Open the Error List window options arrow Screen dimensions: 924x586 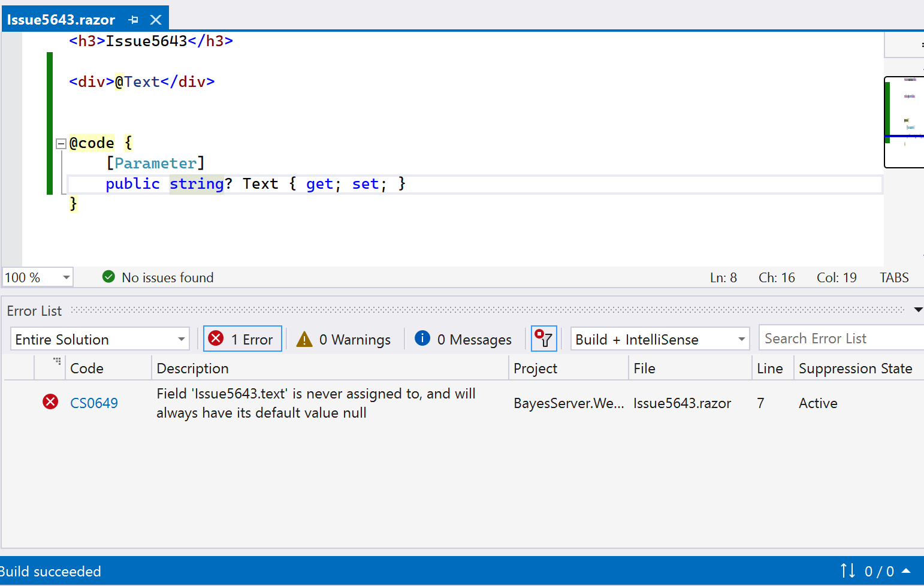pyautogui.click(x=917, y=310)
